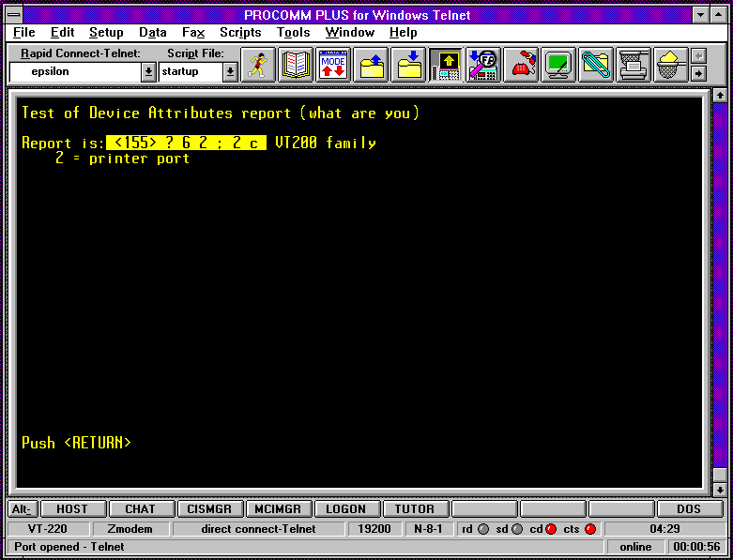Click the HOST meta key button
The height and width of the screenshot is (560, 733).
click(72, 508)
